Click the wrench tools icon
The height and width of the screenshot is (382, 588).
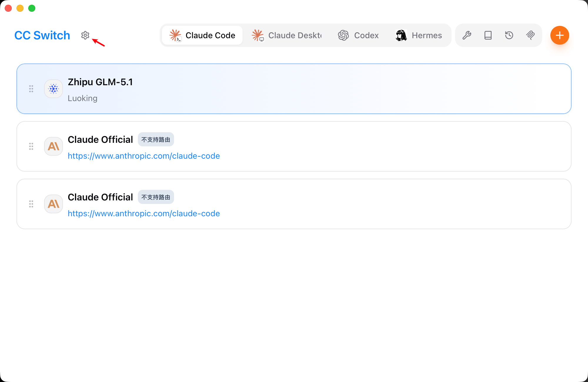tap(467, 35)
